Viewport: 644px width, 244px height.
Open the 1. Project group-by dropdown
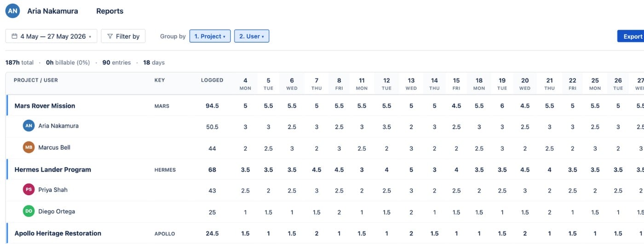(x=210, y=36)
